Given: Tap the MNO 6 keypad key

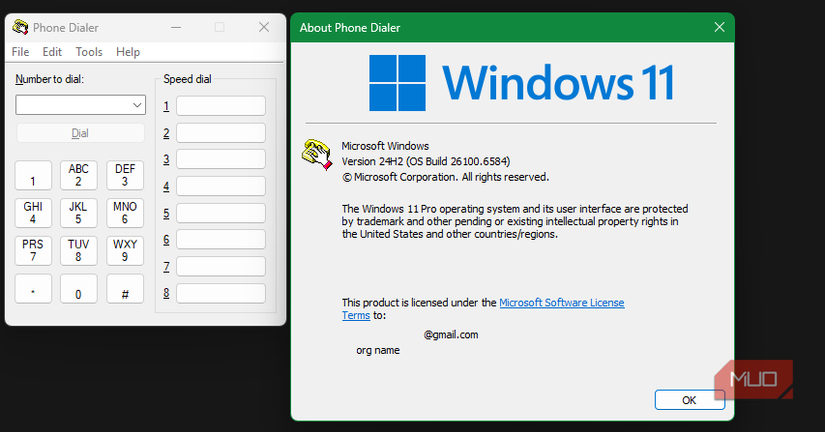Looking at the screenshot, I should pos(125,213).
